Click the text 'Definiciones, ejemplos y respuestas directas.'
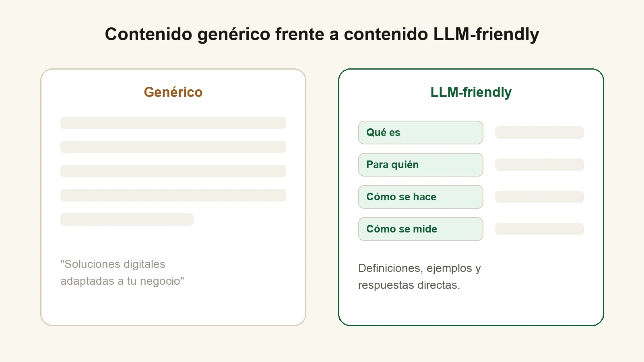Viewport: 644px width, 362px height. click(419, 276)
